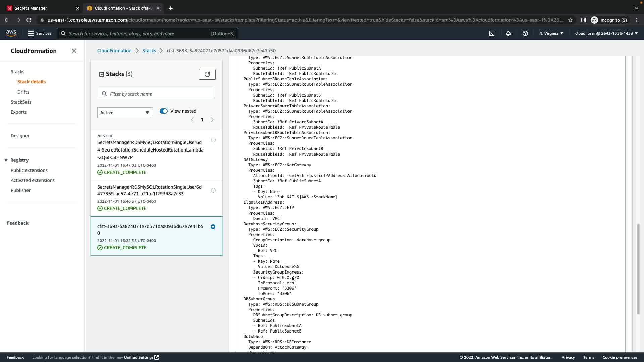
Task: Open the Services grid menu
Action: click(x=40, y=33)
